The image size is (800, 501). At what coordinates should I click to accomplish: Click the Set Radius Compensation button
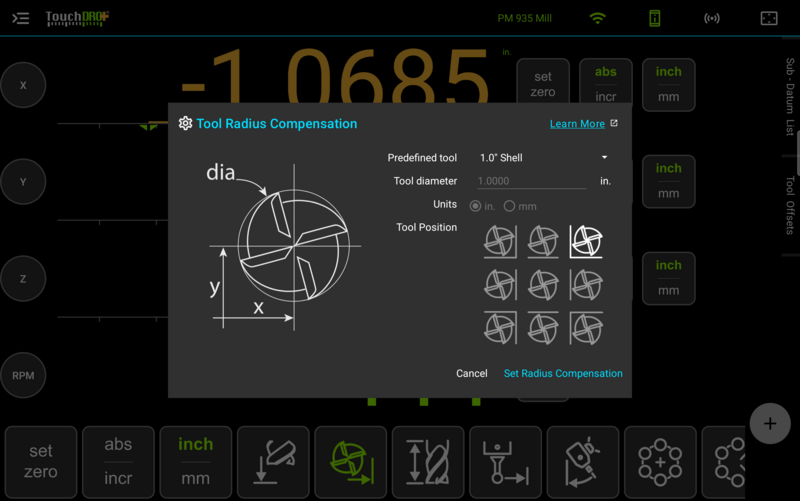[x=563, y=373]
